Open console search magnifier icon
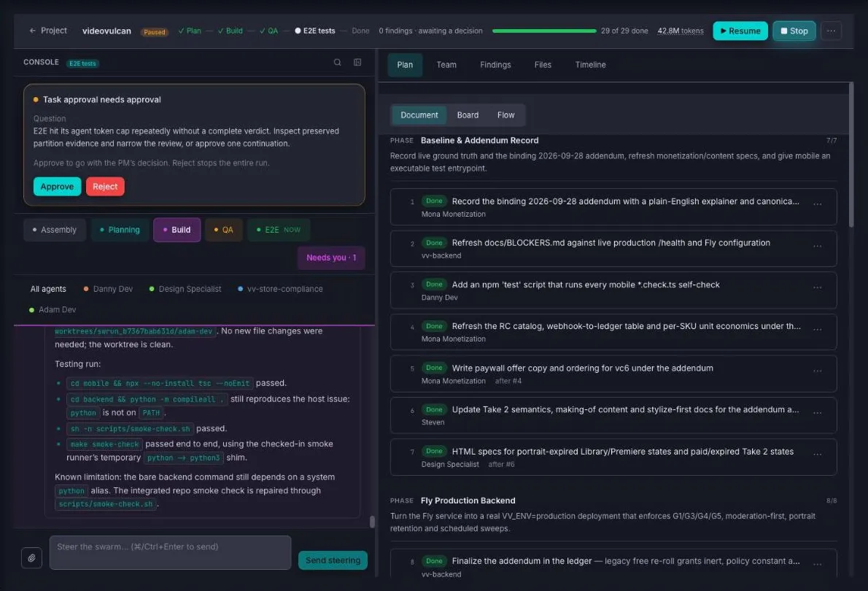The height and width of the screenshot is (591, 868). [x=337, y=62]
